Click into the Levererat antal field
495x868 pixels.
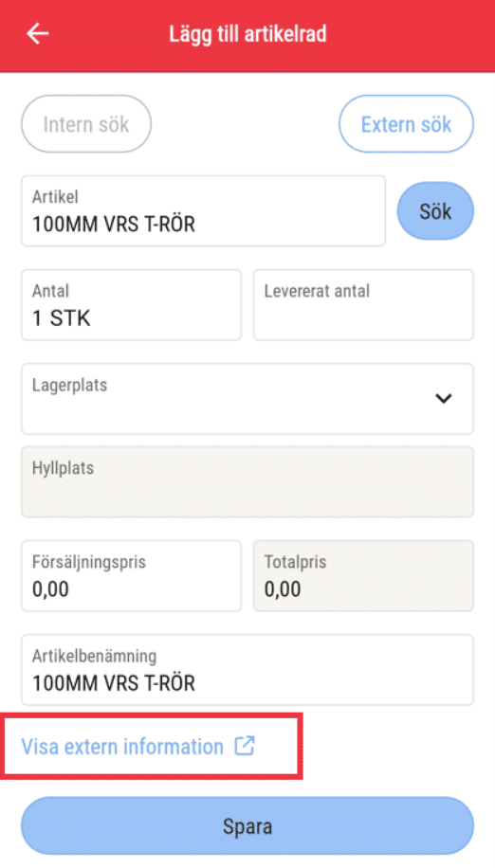coord(363,305)
